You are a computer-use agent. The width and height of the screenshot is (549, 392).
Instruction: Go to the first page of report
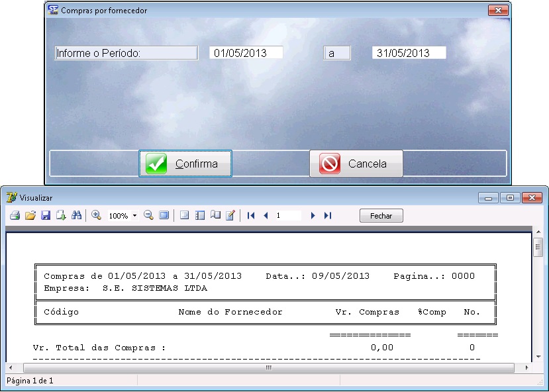251,216
